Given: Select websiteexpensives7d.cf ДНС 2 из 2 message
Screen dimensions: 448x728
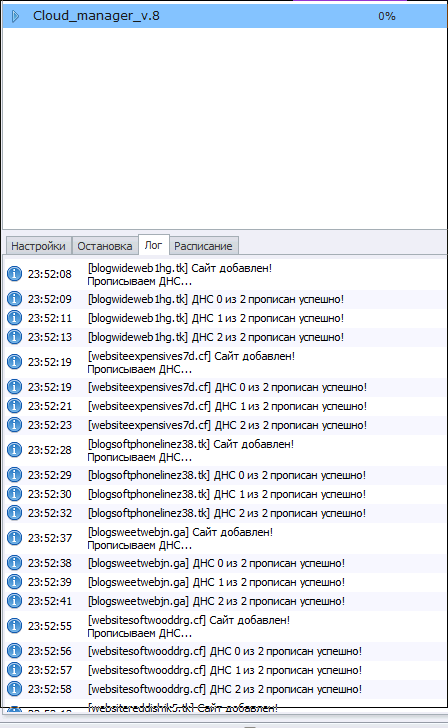Looking at the screenshot, I should 227,425.
